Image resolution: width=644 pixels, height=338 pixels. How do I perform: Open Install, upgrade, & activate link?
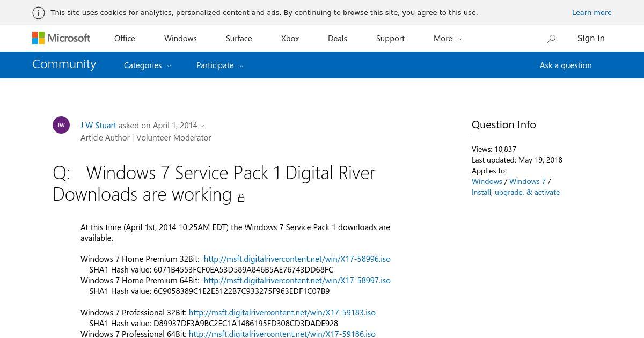coord(516,192)
